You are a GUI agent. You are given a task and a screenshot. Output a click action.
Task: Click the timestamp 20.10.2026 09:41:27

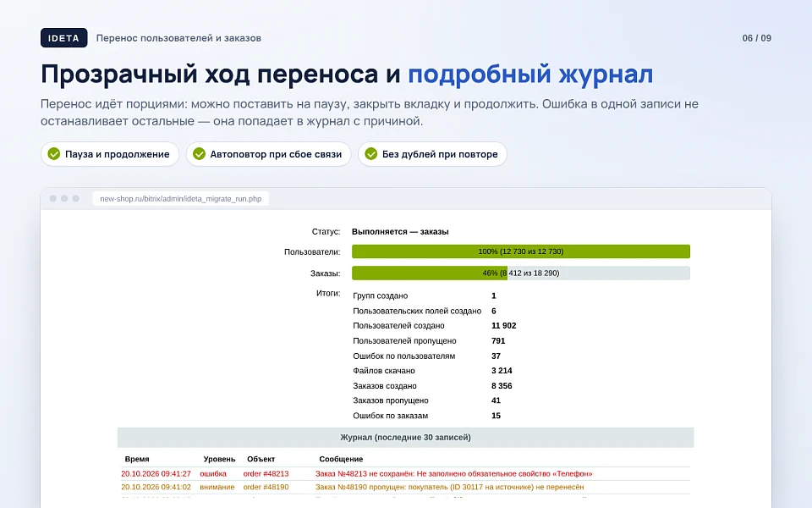tap(156, 474)
